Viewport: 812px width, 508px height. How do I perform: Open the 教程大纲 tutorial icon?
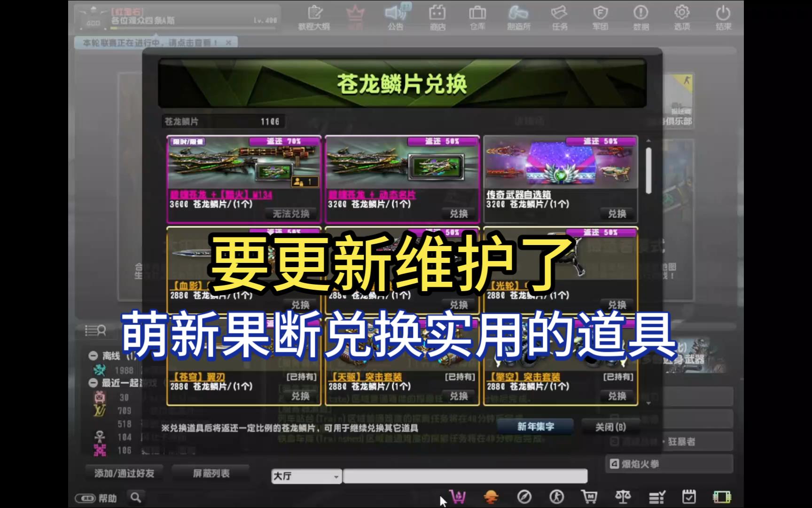pos(314,17)
